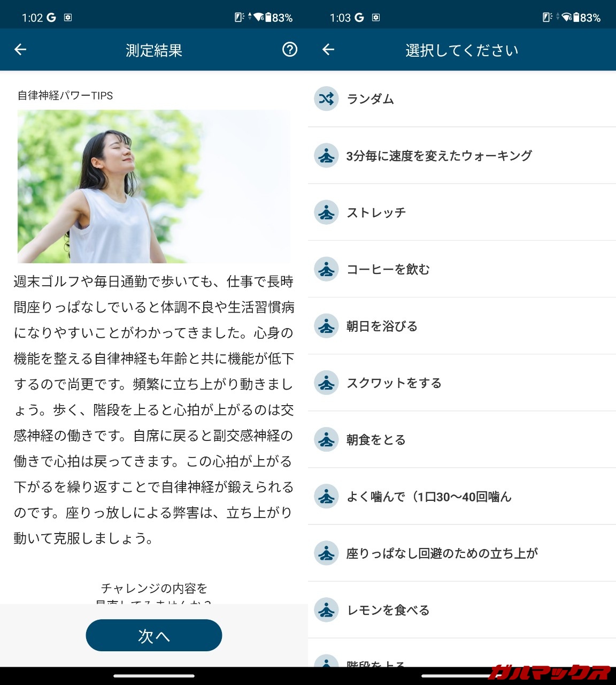Tap the shuffle icon beside ランダム
This screenshot has width=616, height=685.
pos(326,99)
